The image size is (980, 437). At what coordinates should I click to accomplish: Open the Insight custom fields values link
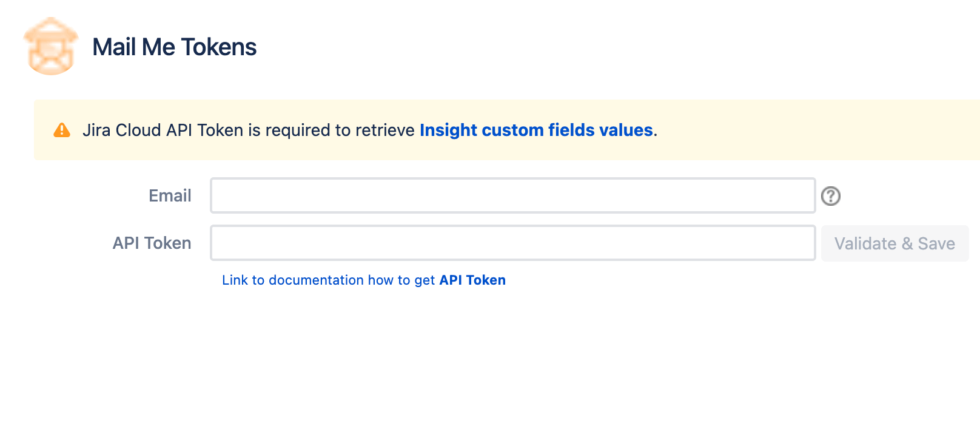coord(536,130)
